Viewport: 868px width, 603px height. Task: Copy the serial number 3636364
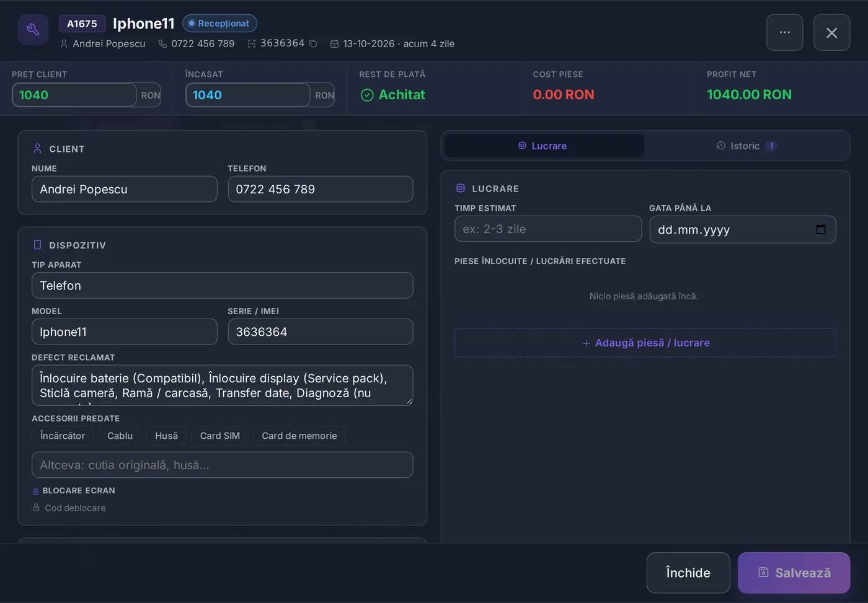pos(313,43)
